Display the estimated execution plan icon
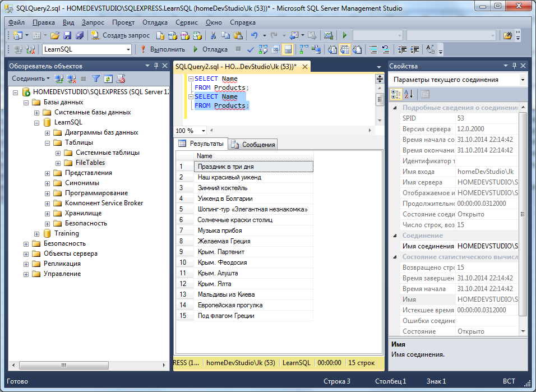Image resolution: width=536 pixels, height=392 pixels. 263,49
